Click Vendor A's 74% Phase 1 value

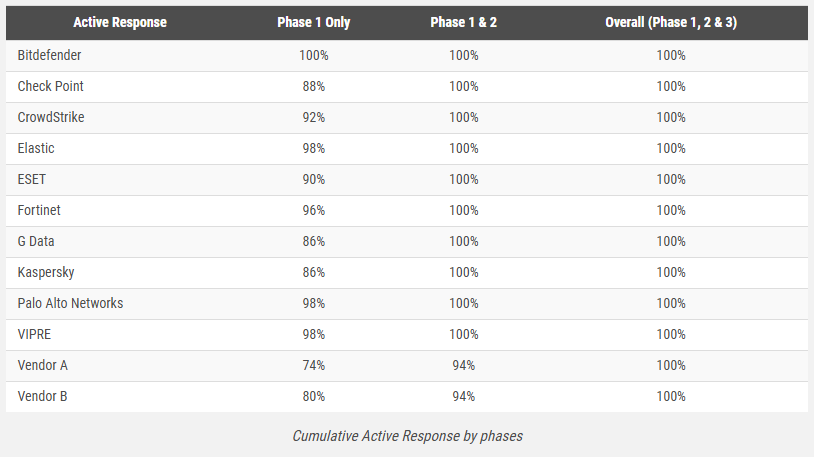(314, 365)
